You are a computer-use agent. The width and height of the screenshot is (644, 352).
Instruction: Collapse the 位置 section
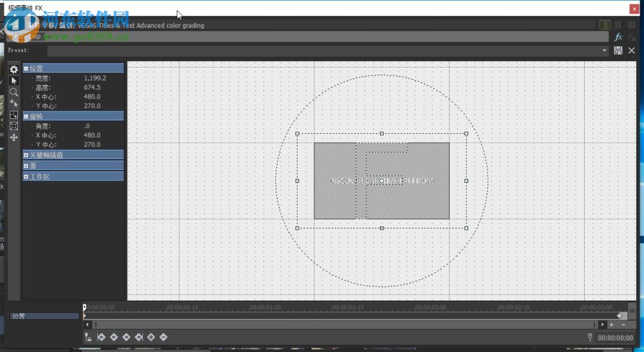(x=26, y=68)
